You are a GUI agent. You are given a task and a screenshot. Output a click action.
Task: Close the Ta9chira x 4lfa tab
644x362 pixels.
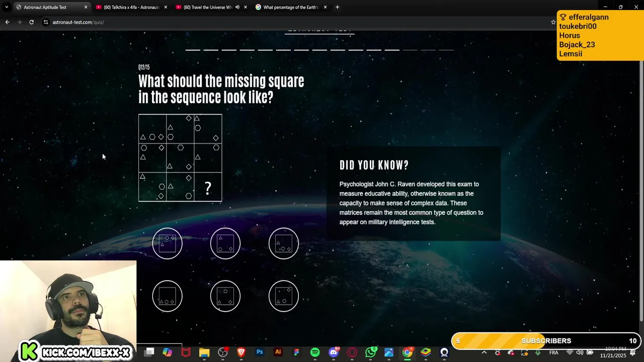[x=166, y=7]
